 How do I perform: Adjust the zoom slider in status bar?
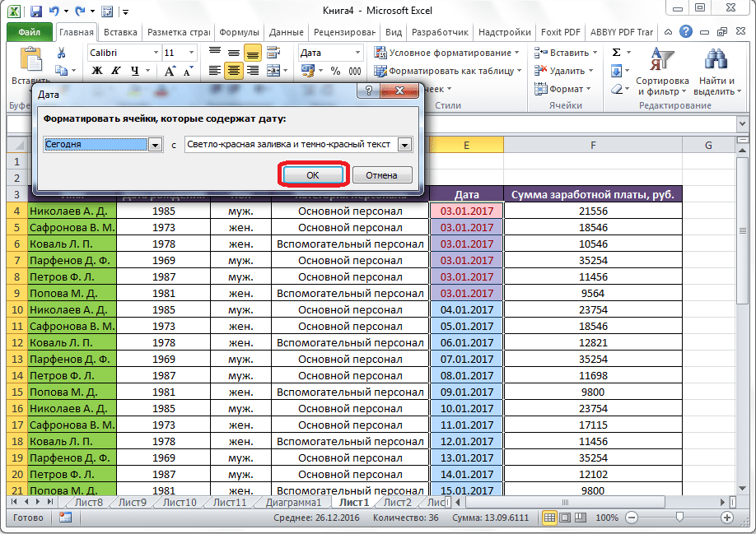coord(679,518)
